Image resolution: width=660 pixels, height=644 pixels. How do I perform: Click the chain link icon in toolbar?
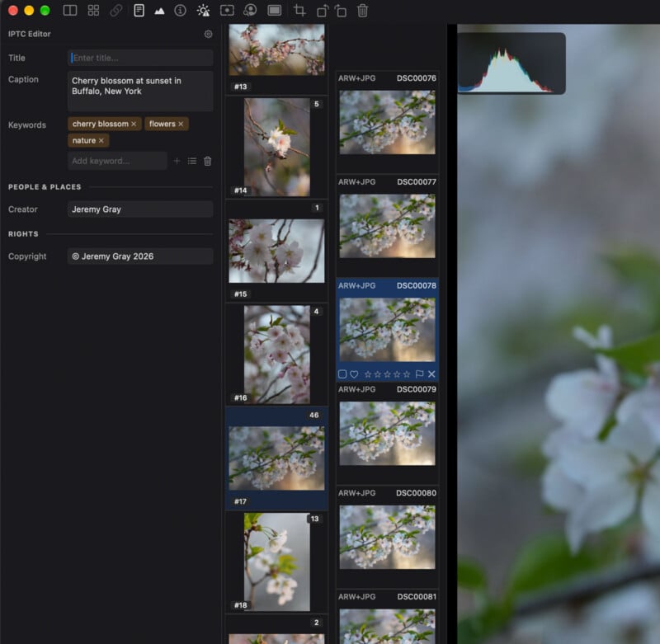pos(116,11)
